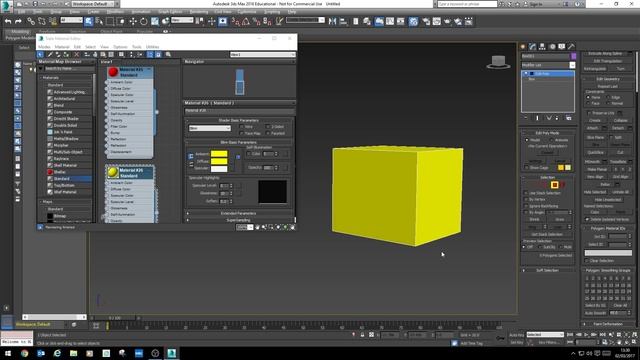Screen dimensions: 640x360
Task: Click the Select Tool arrow in Slate editor
Action: (40, 54)
